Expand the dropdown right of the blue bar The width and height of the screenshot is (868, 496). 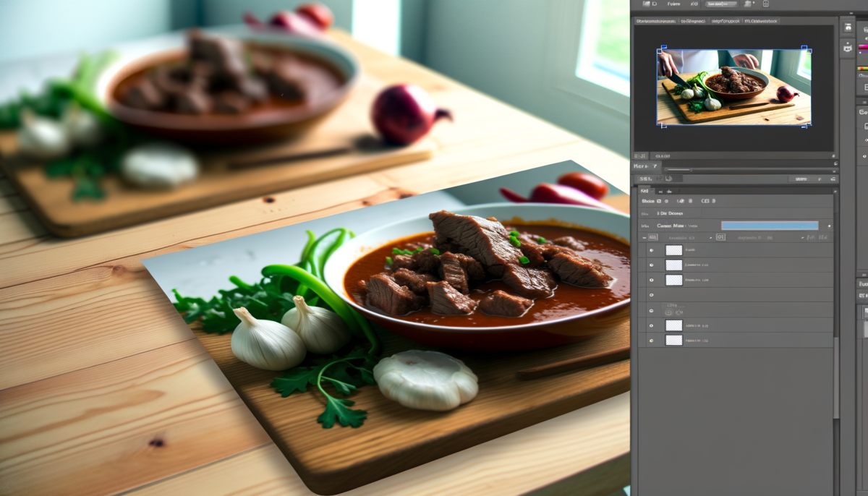829,226
